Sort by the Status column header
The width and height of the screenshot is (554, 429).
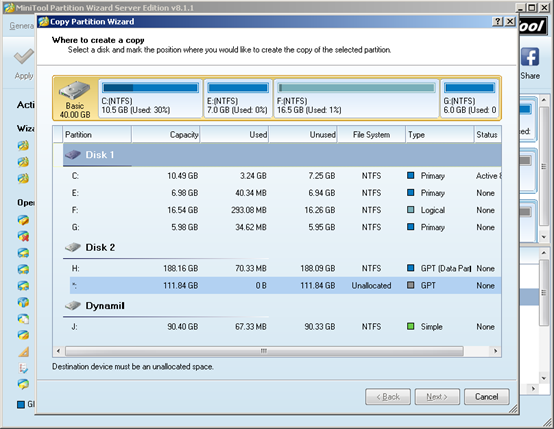tap(488, 135)
